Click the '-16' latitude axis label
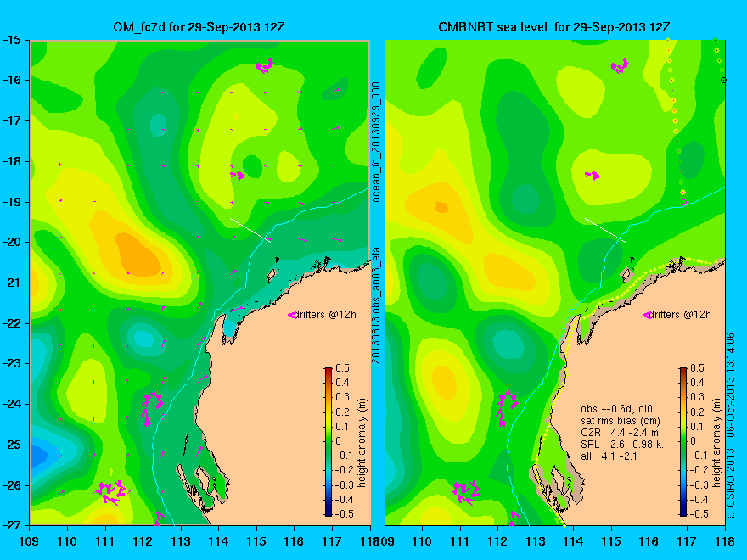 (x=12, y=80)
